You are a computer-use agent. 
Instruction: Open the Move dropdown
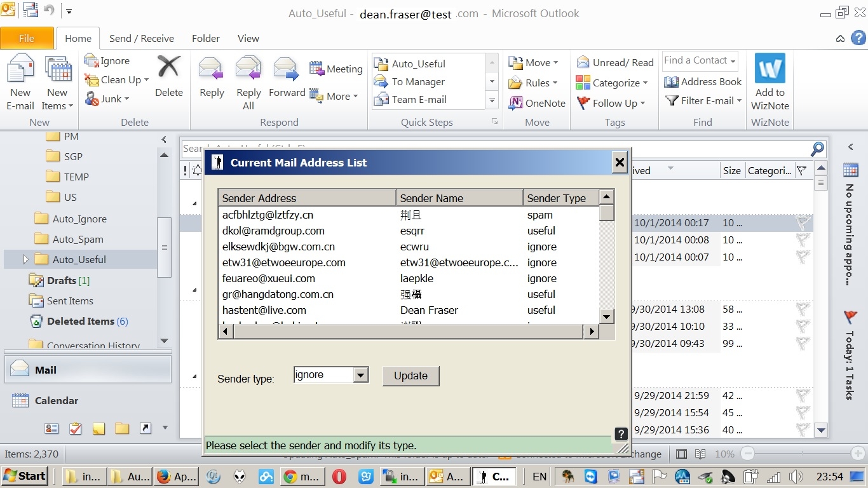533,62
